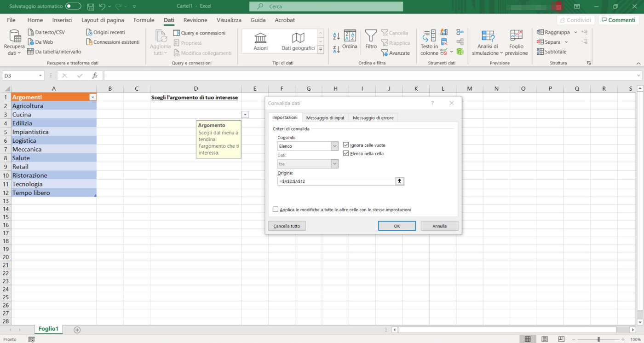The height and width of the screenshot is (343, 644).
Task: Enable Applica le modifiche checkbox
Action: point(276,209)
